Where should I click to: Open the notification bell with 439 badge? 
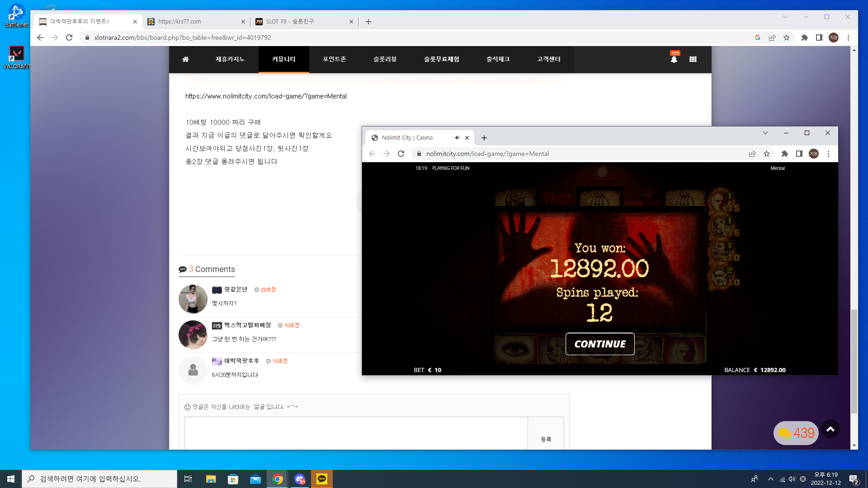pyautogui.click(x=674, y=59)
